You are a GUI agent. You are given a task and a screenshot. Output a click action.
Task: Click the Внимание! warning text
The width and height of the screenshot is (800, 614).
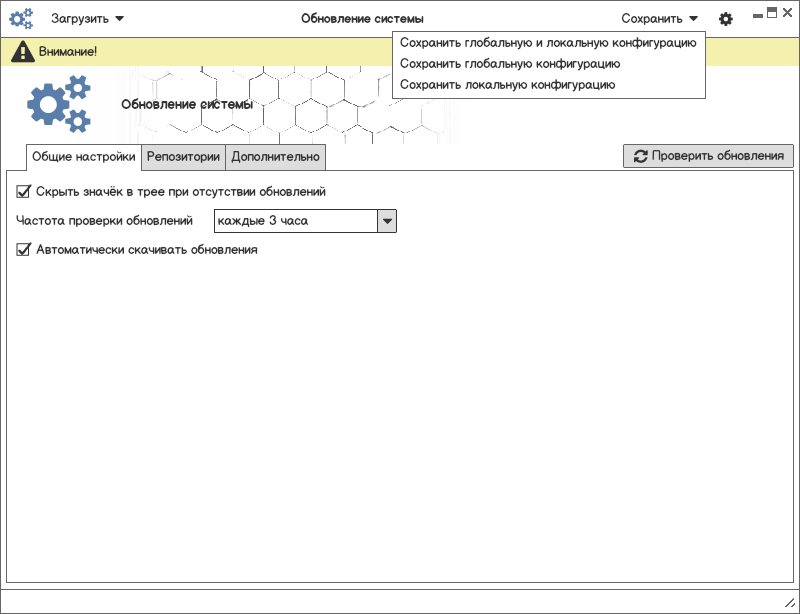click(x=68, y=52)
